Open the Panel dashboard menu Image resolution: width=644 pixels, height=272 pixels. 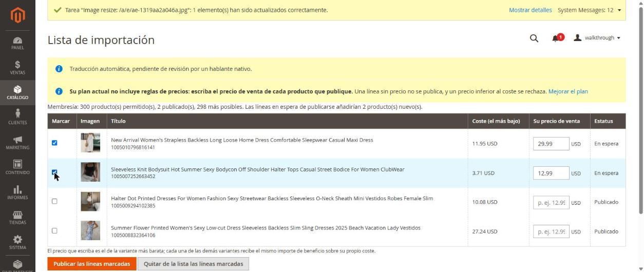pos(17,43)
